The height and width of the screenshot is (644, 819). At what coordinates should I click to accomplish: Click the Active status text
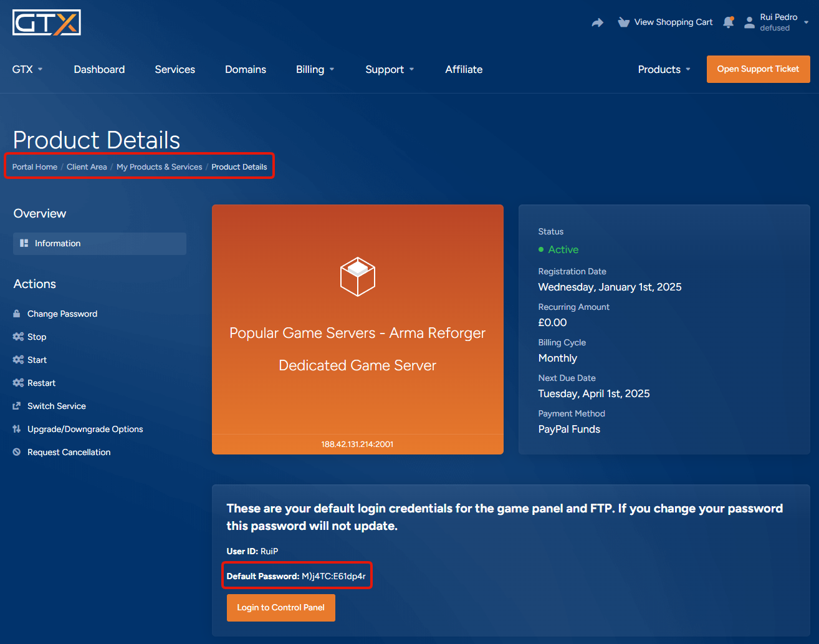click(563, 249)
